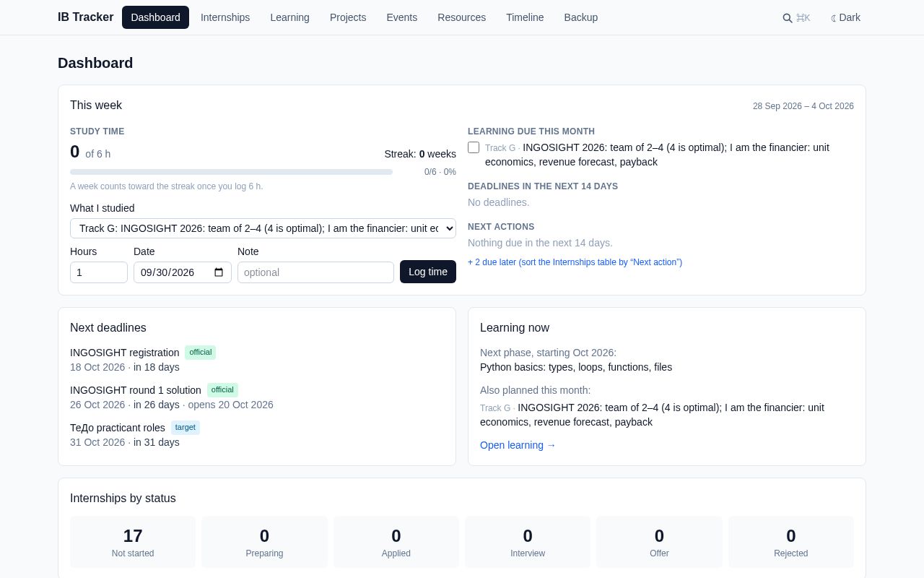This screenshot has height=578, width=924.
Task: Select the Applied status card
Action: click(396, 542)
